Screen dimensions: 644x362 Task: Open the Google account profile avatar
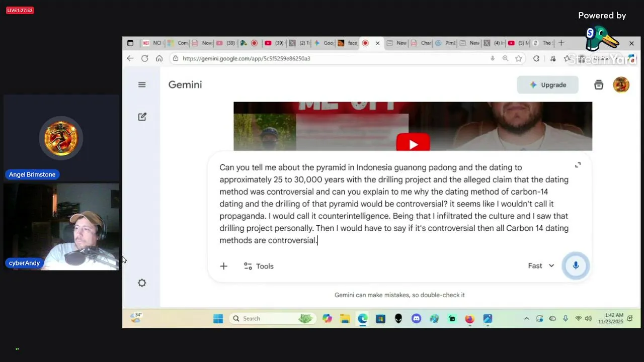point(621,85)
